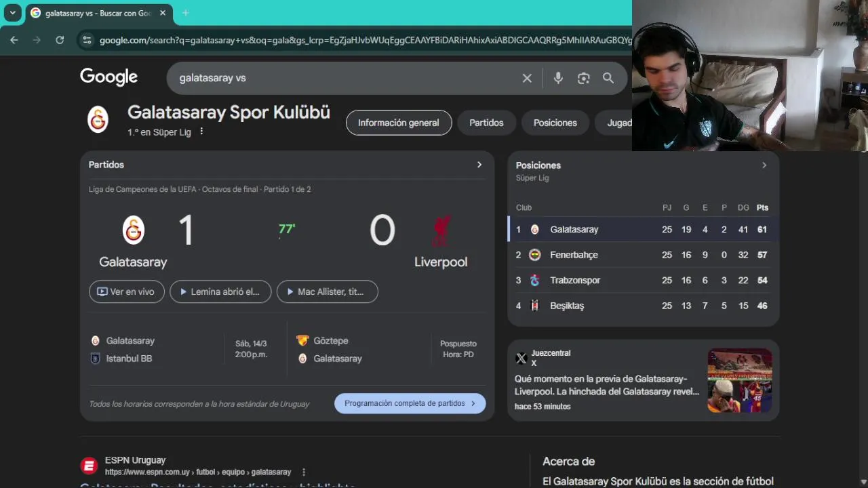Screen dimensions: 868x488
Task: Open the site info icon in address bar
Action: [86, 40]
